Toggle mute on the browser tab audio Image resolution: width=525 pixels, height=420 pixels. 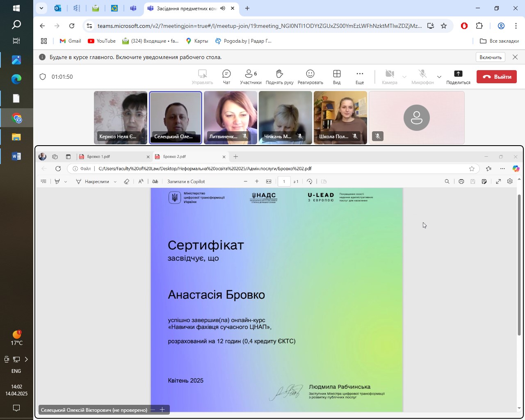(x=222, y=8)
